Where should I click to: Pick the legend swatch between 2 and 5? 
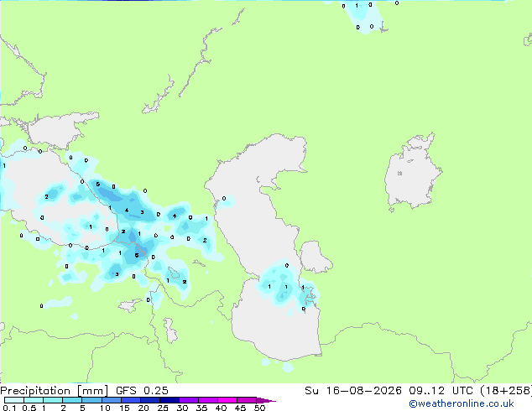click(72, 400)
